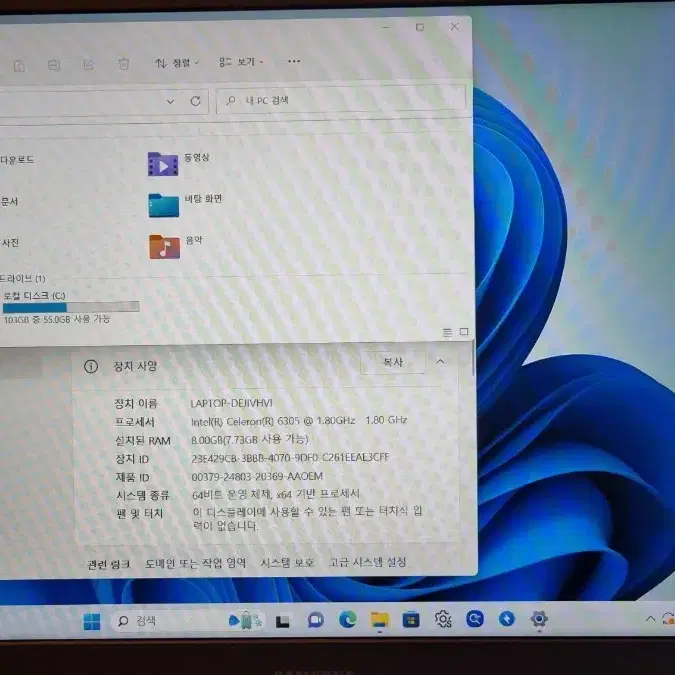
Task: Open the 시스템 보호 link
Action: click(287, 563)
